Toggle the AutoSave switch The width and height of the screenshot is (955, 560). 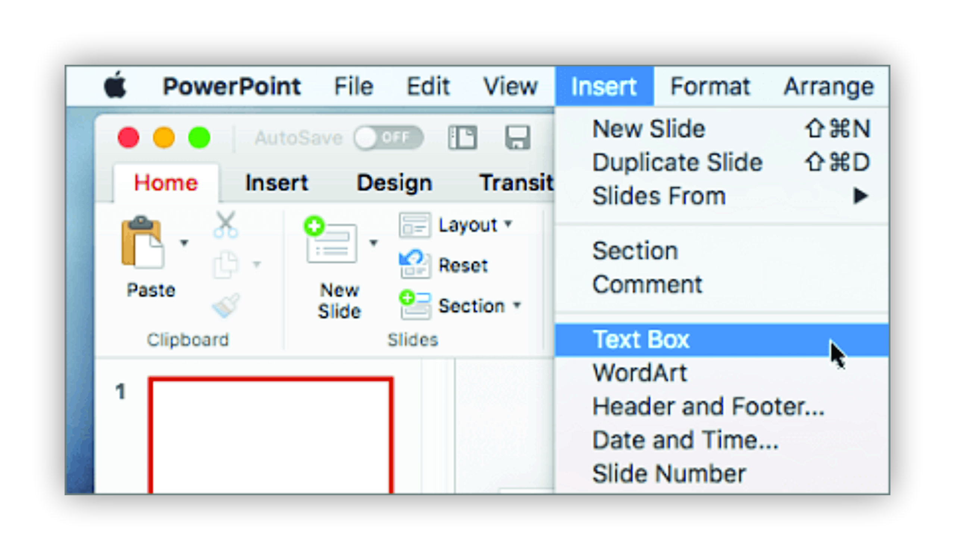pyautogui.click(x=388, y=137)
